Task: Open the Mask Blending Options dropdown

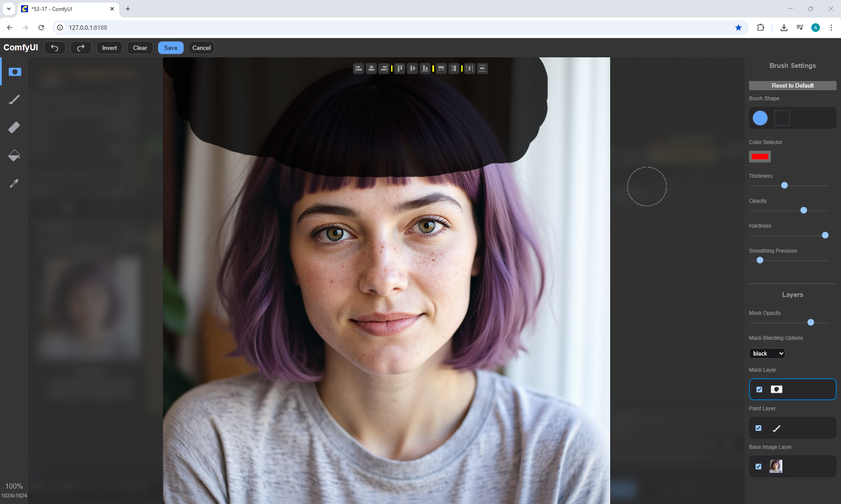Action: [767, 353]
